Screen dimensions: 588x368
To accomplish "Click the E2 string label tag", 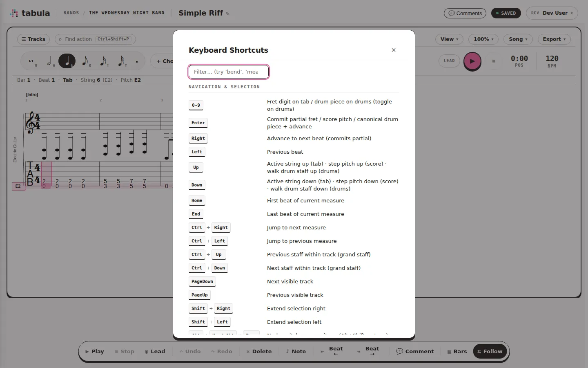I will pyautogui.click(x=18, y=186).
